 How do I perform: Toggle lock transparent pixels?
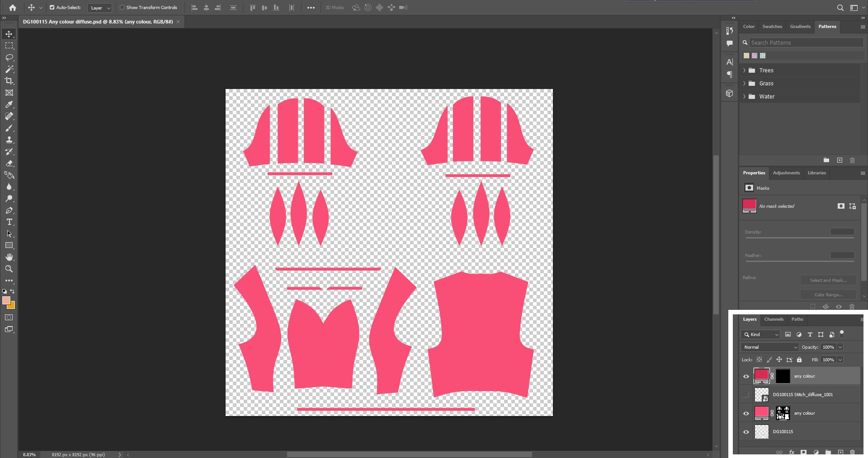coord(759,360)
